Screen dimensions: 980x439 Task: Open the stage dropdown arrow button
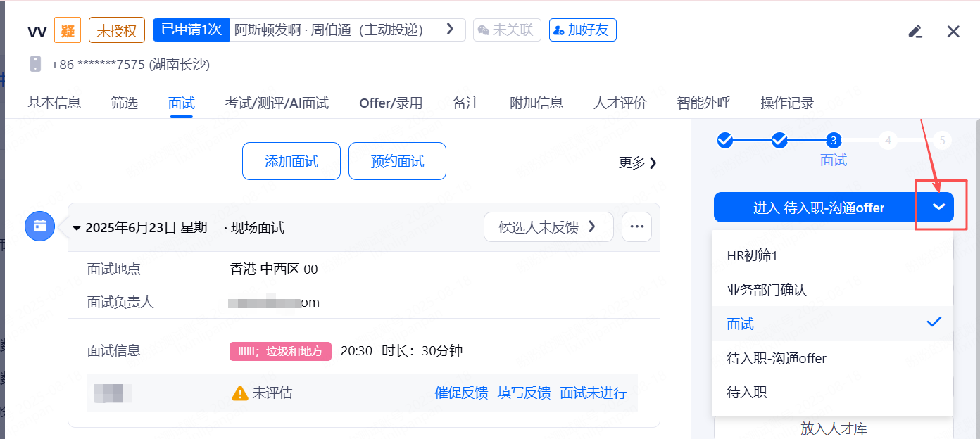pyautogui.click(x=939, y=208)
